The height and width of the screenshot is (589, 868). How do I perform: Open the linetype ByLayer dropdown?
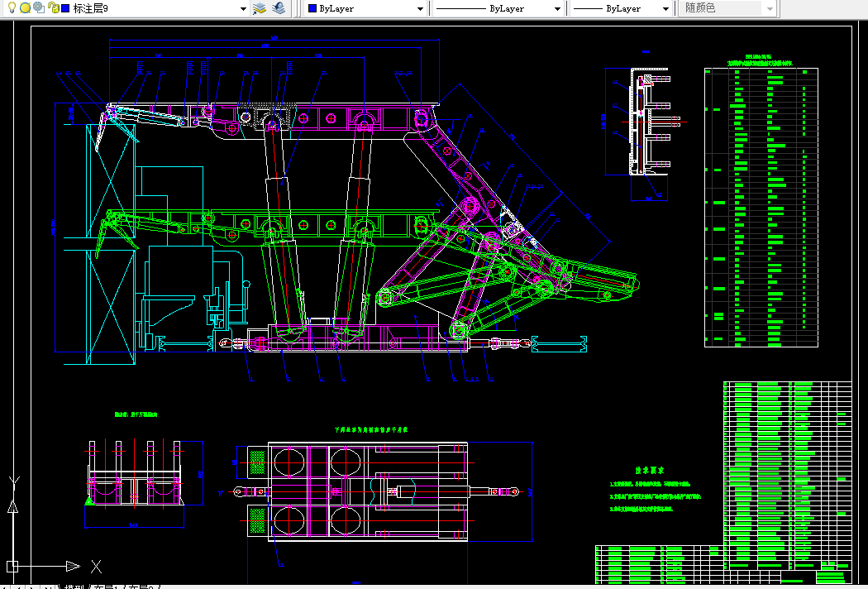click(x=557, y=8)
